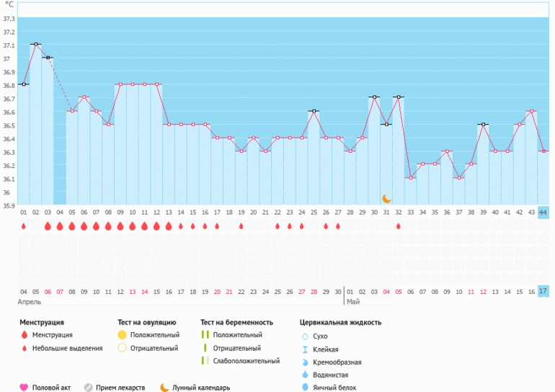Select highlighted cycle day 44
This screenshot has height=392, width=555.
pyautogui.click(x=543, y=213)
